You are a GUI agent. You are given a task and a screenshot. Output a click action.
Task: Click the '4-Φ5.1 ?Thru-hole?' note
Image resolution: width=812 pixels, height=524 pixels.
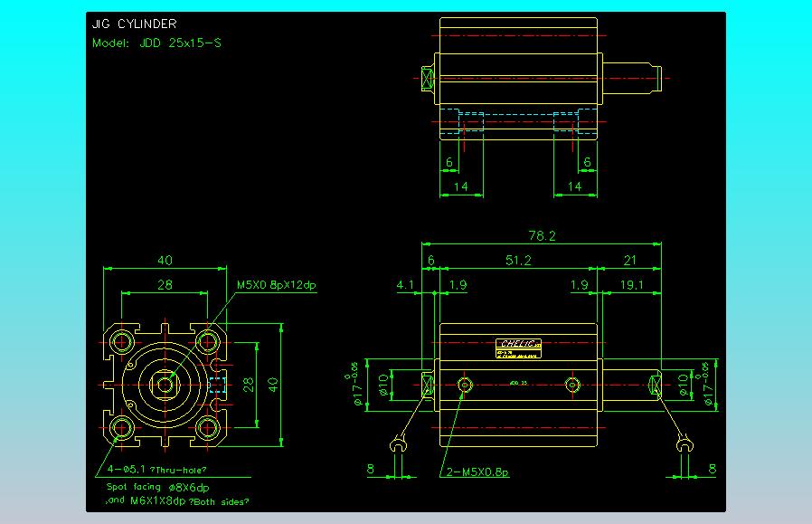click(x=157, y=470)
